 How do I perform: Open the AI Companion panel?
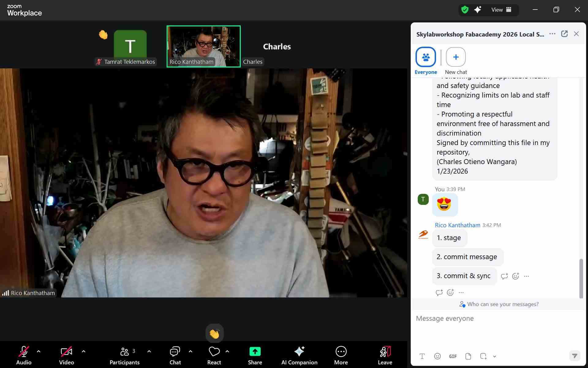click(x=299, y=355)
